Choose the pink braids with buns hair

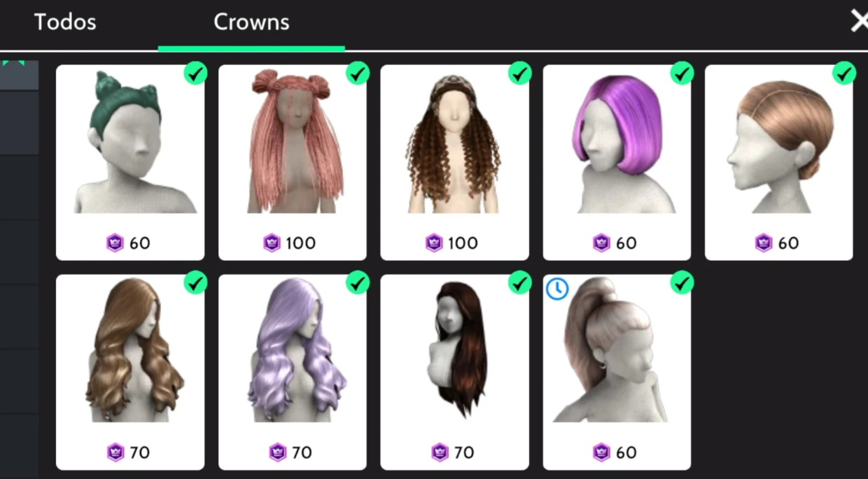click(293, 162)
